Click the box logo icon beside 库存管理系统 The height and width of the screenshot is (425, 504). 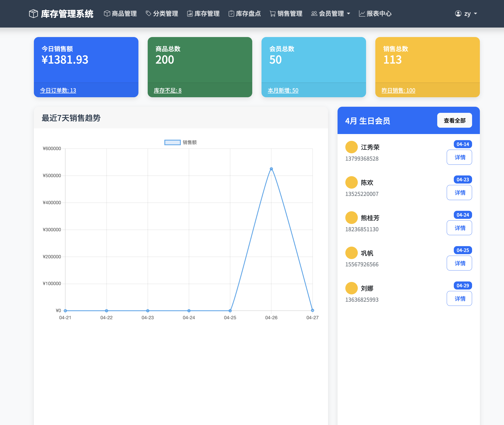[x=33, y=14]
